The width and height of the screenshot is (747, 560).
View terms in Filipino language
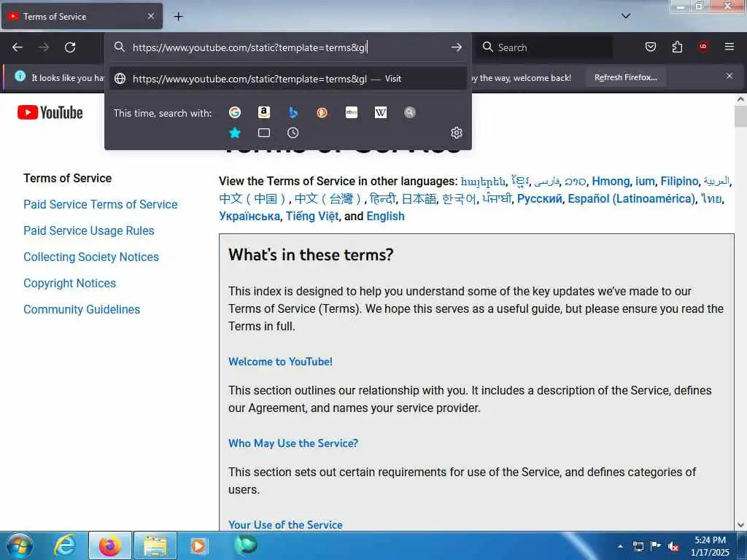click(679, 182)
